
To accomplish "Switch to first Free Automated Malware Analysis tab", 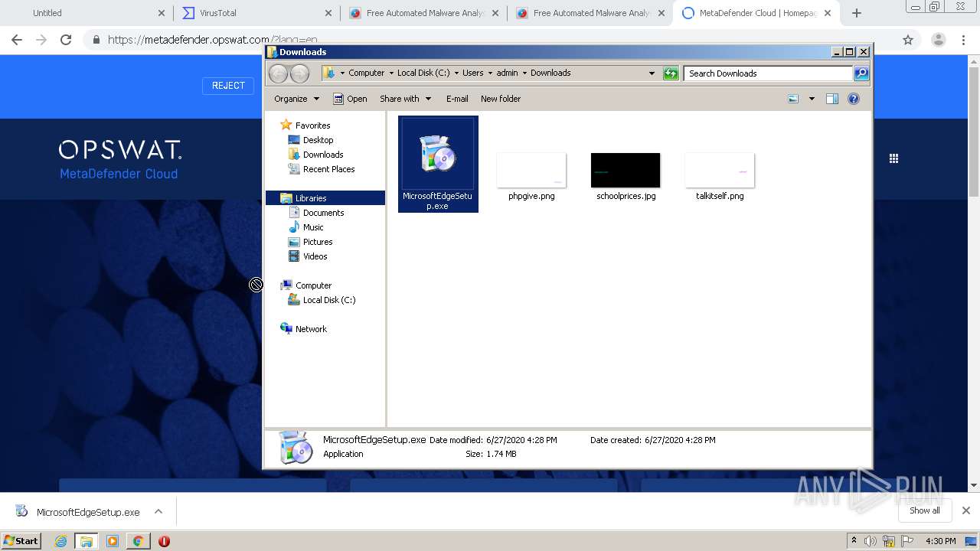I will point(423,13).
